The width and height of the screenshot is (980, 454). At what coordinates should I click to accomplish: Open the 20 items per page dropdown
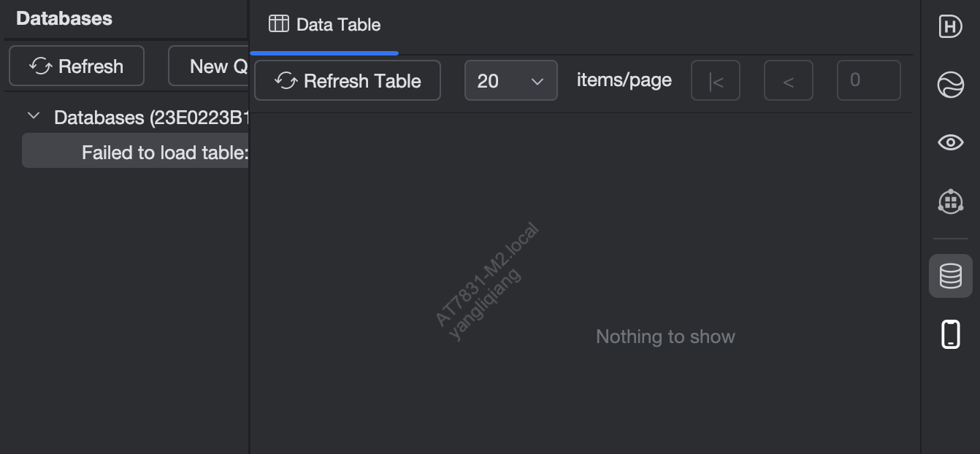tap(511, 80)
